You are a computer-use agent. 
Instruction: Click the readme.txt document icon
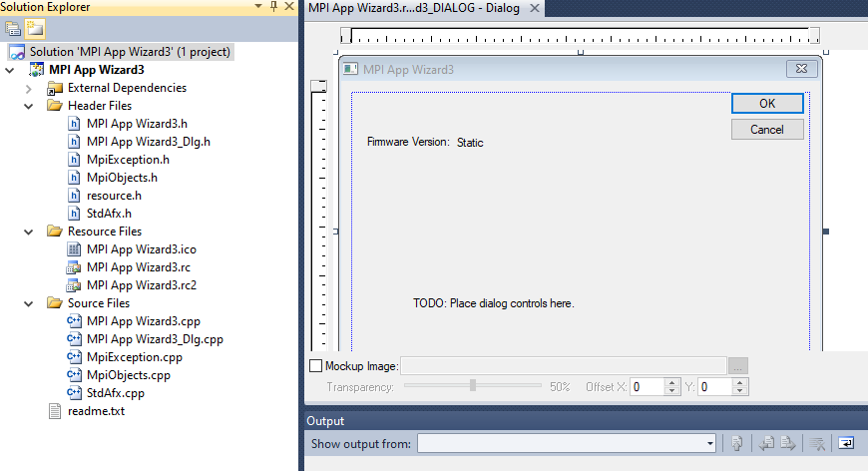click(55, 411)
